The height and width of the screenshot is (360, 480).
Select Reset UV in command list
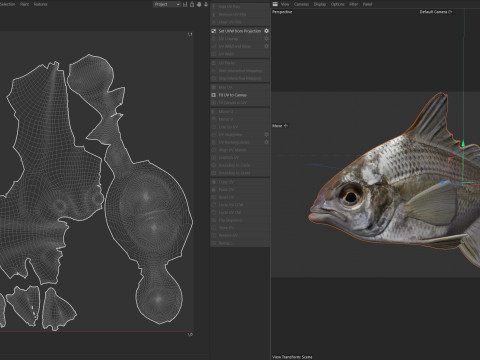coord(240,197)
